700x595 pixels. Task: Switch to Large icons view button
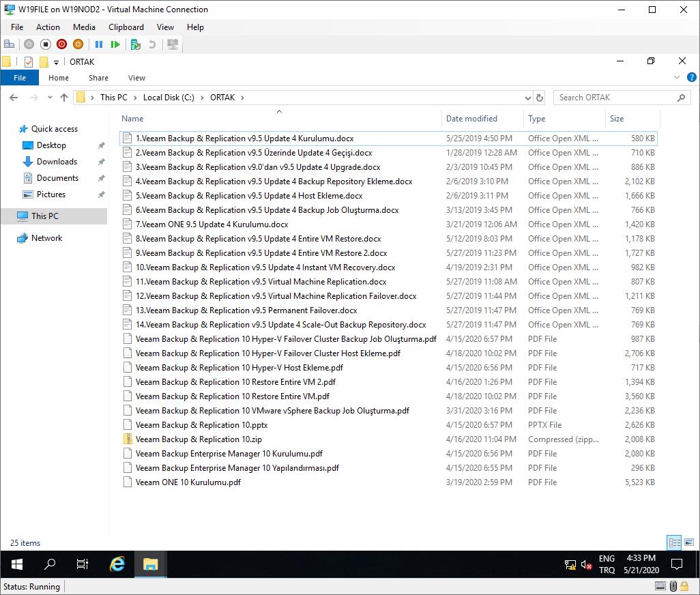[689, 542]
